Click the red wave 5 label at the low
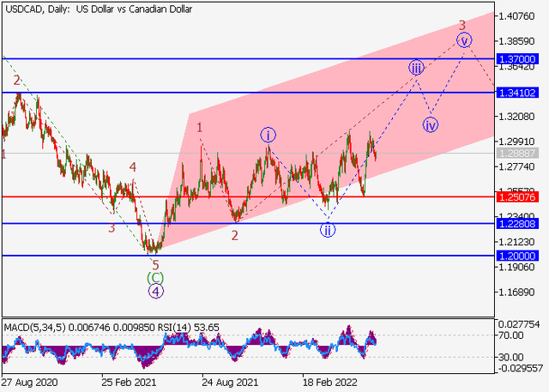Viewport: 549px width, 392px height. coord(155,264)
